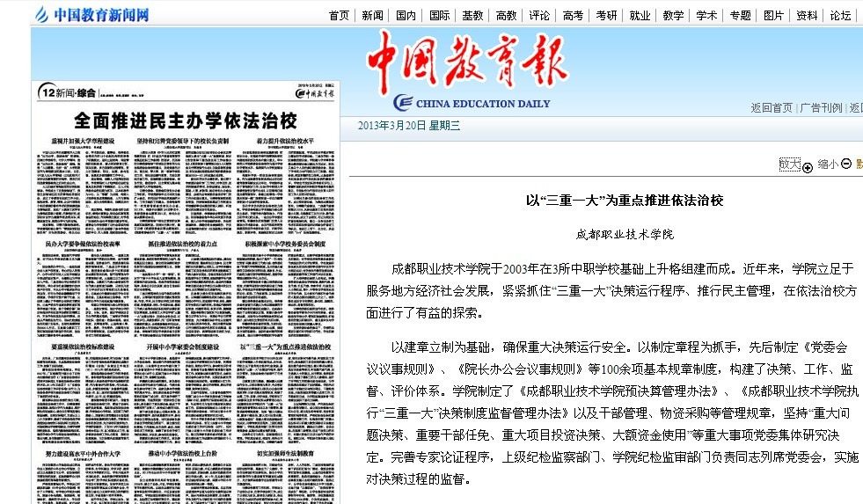Open the page article 抓住推进依法治校的着力点

pos(183,243)
